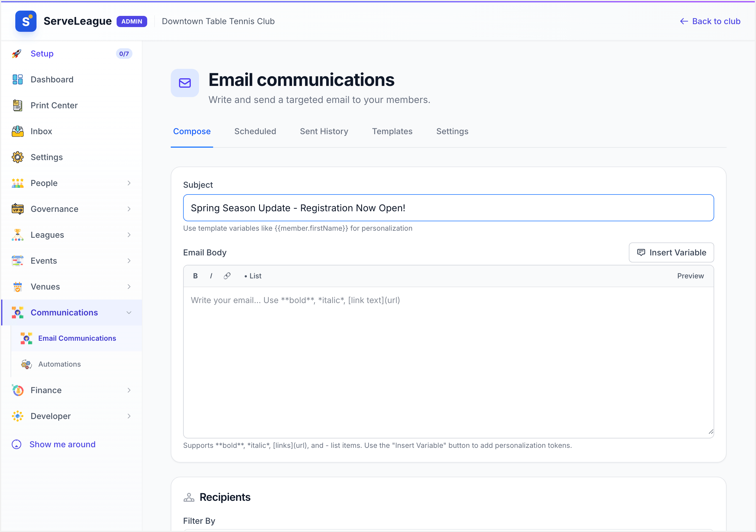Click the Print Center document icon
Viewport: 756px width, 532px height.
tap(17, 105)
